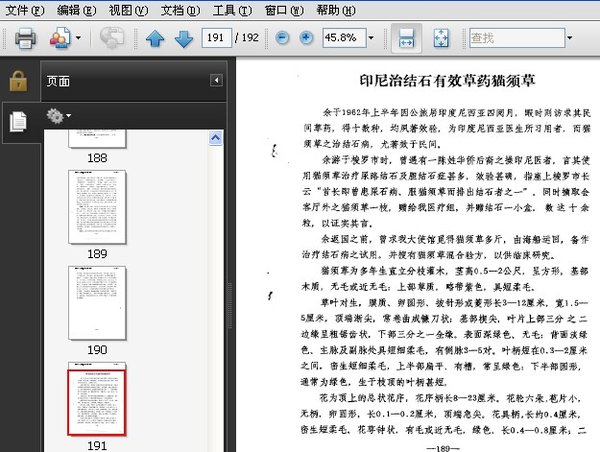
Task: Open the 视图(V) menu
Action: tap(128, 10)
